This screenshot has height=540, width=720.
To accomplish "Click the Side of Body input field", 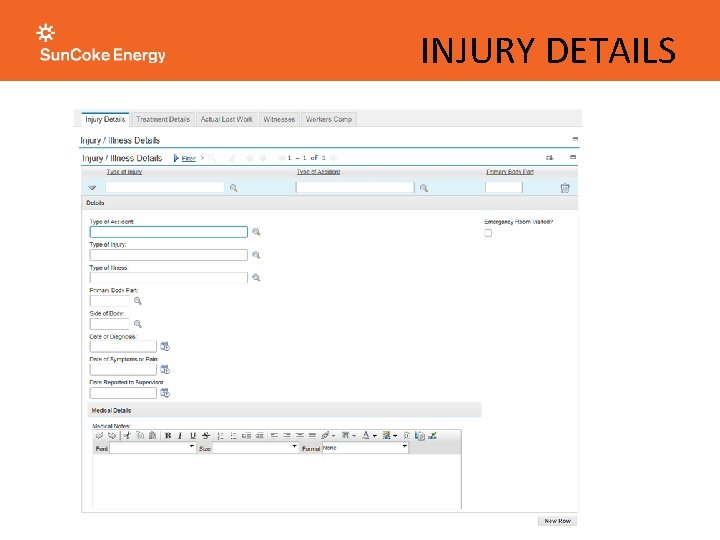I will [x=110, y=324].
